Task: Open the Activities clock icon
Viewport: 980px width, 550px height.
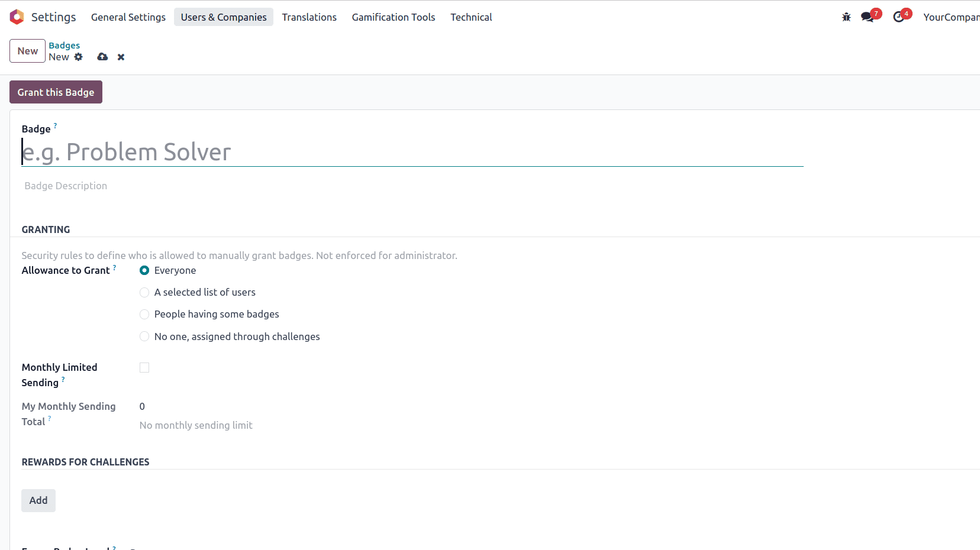Action: [x=898, y=17]
